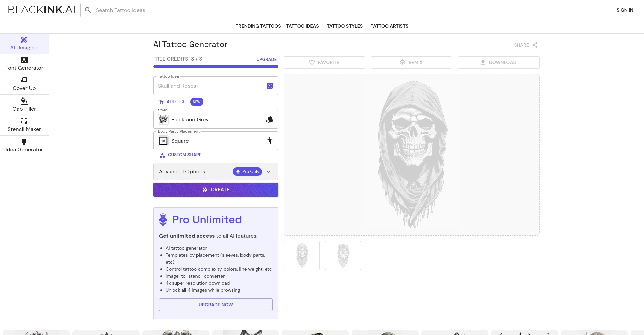Select the Cover Up tool

click(x=24, y=84)
